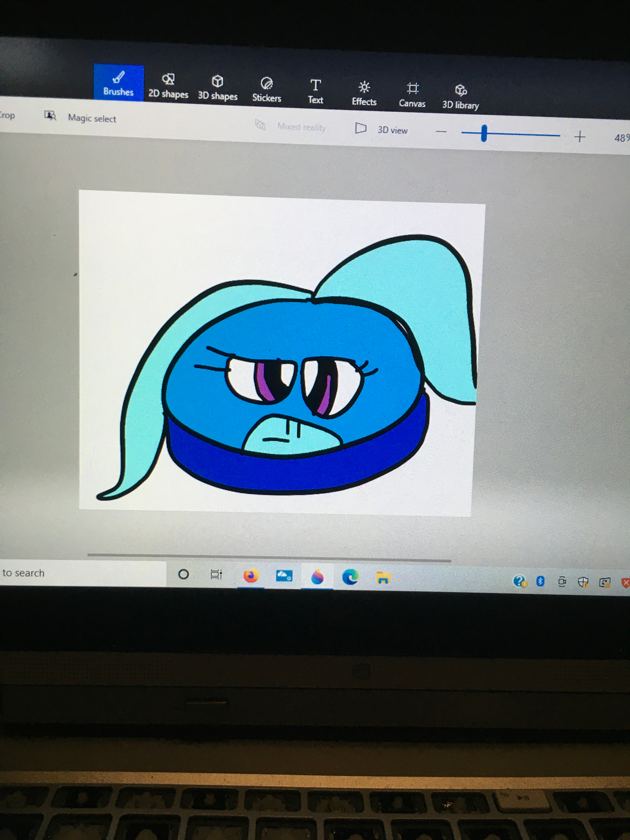Open File Explorer from the taskbar

383,578
